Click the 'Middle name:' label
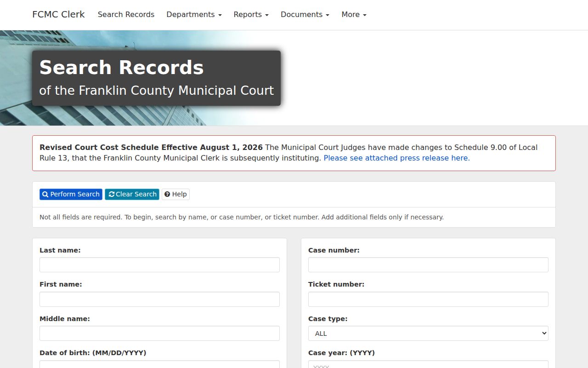Screen dimensions: 588x368 tap(65, 319)
